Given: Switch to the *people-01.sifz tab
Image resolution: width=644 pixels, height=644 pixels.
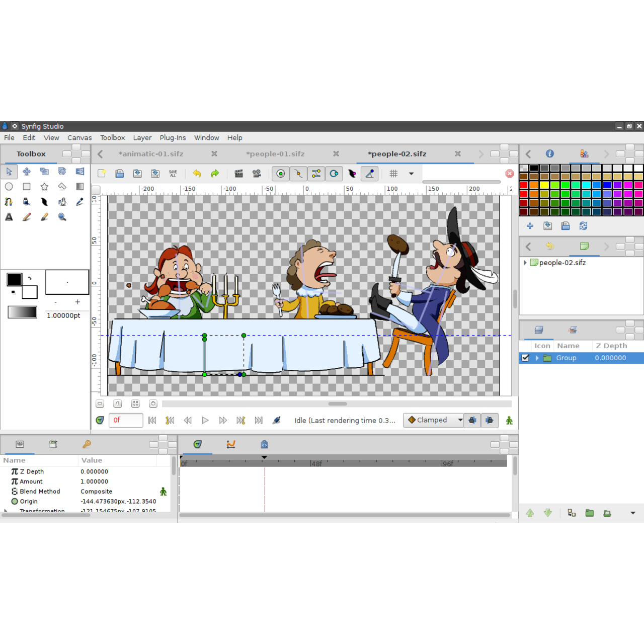Looking at the screenshot, I should pyautogui.click(x=275, y=154).
